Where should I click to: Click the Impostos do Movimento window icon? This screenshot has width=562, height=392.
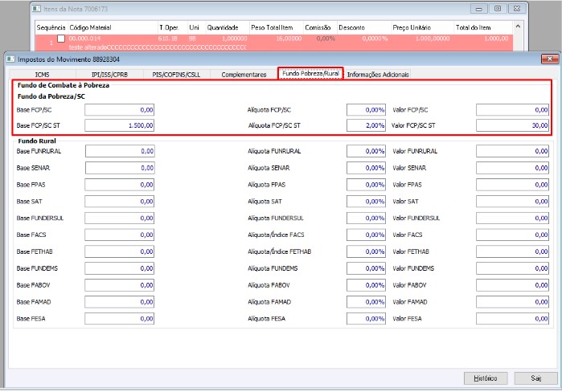pyautogui.click(x=10, y=59)
